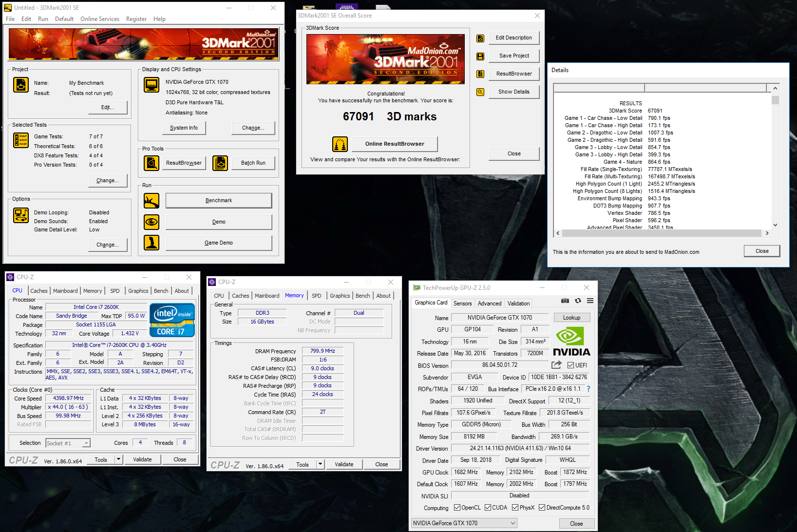
Task: Click the Lookup button in GPU-Z
Action: point(572,318)
